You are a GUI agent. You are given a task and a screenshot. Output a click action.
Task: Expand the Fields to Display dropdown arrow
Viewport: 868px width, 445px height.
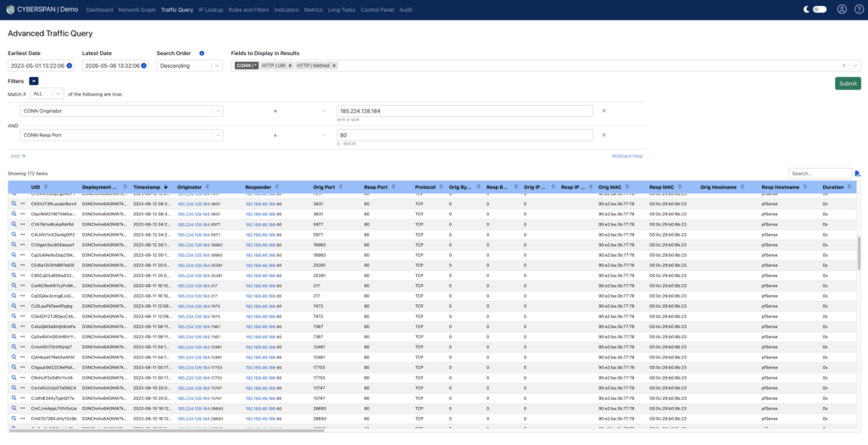coord(856,66)
